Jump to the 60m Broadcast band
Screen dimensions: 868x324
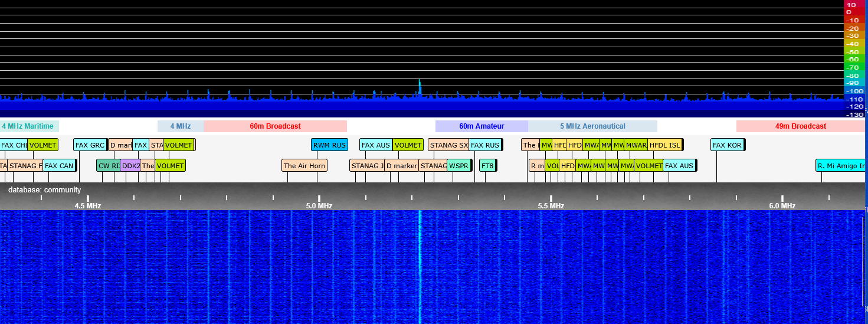(x=275, y=126)
